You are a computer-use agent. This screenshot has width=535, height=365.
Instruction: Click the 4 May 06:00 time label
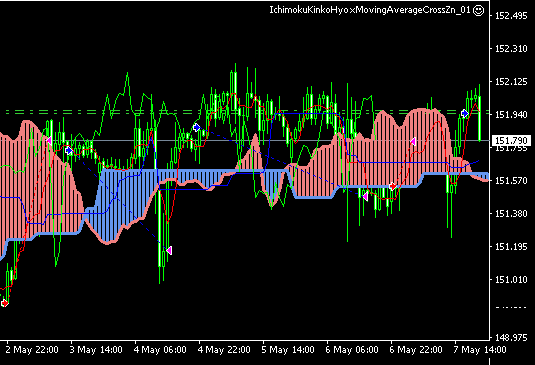coord(160,350)
